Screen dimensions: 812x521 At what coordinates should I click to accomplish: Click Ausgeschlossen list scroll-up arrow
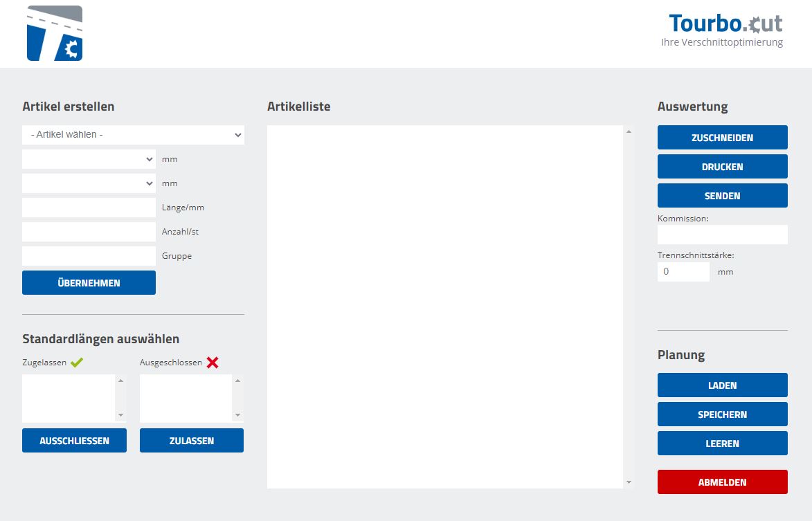pyautogui.click(x=237, y=381)
